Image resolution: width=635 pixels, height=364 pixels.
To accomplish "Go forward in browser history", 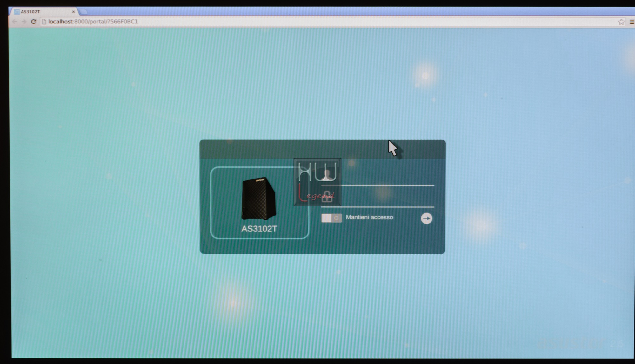I will (24, 22).
